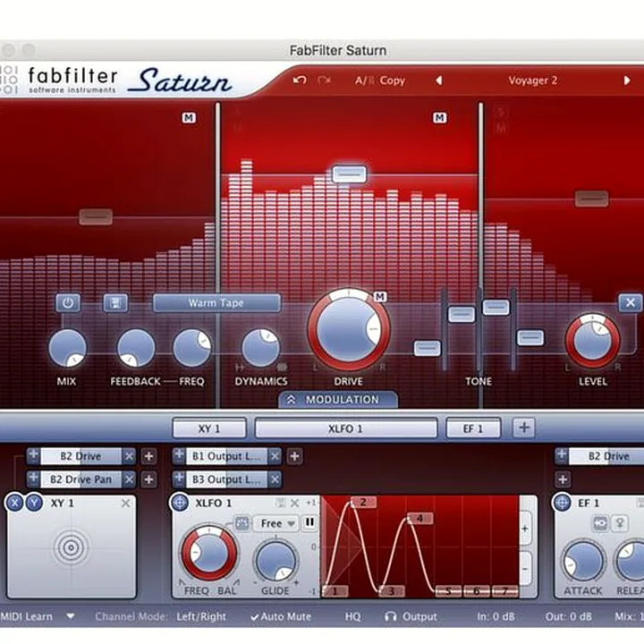Remove the band with the X button

tap(631, 303)
